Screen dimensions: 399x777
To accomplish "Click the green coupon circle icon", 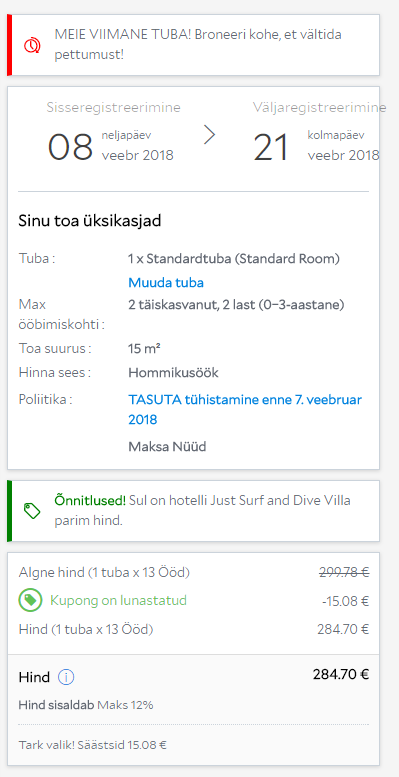I will (x=30, y=601).
